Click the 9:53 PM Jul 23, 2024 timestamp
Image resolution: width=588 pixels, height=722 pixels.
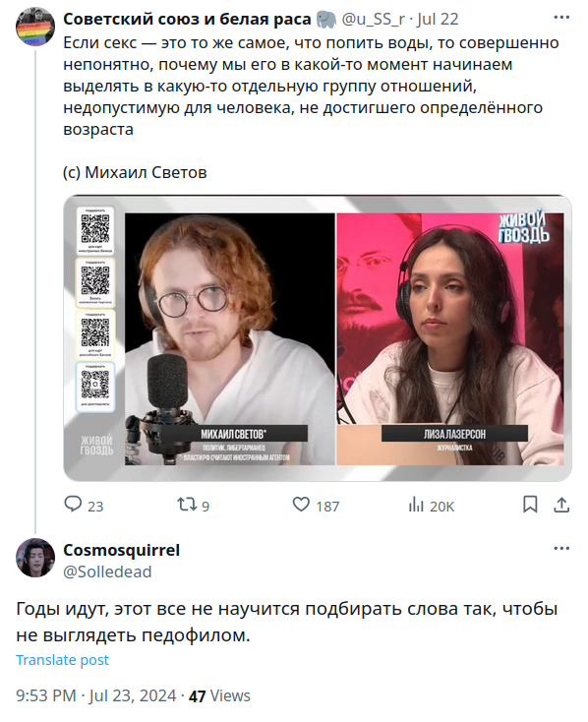pyautogui.click(x=96, y=695)
